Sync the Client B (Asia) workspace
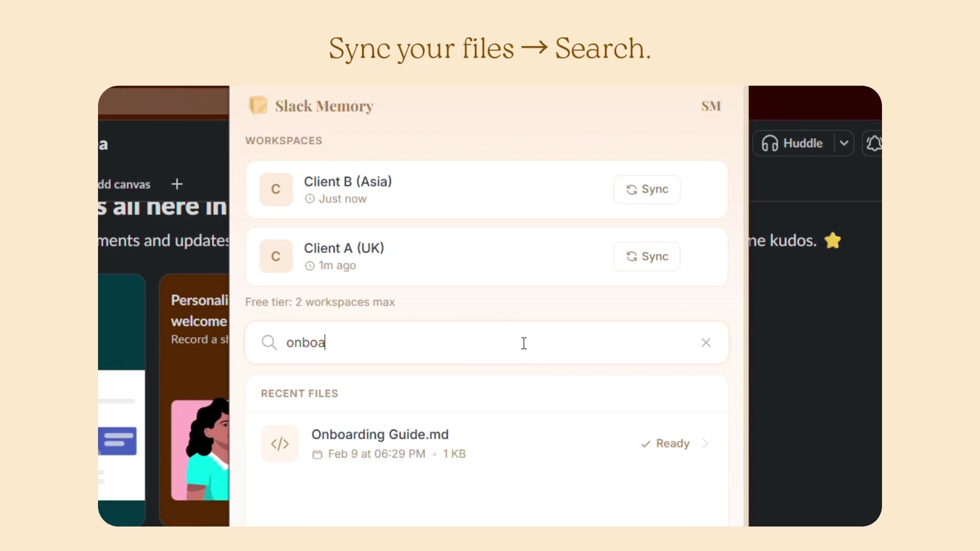The width and height of the screenshot is (980, 551). pyautogui.click(x=647, y=189)
